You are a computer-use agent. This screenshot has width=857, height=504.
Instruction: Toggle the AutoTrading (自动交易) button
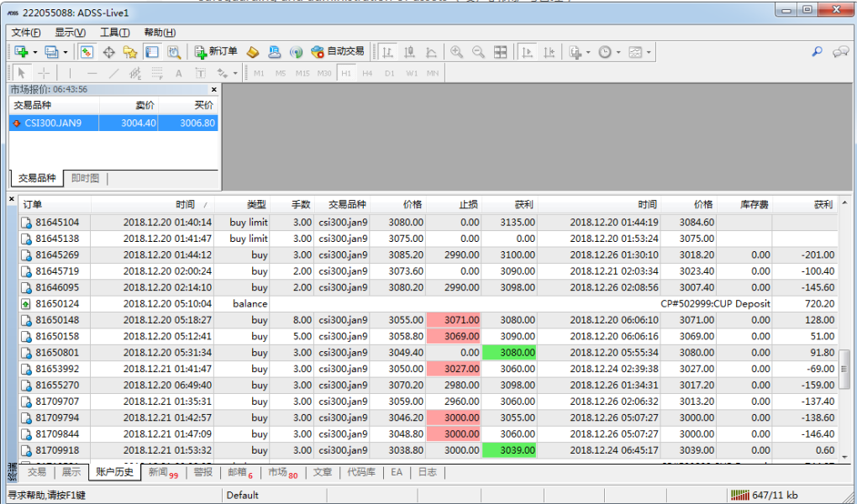click(x=337, y=52)
